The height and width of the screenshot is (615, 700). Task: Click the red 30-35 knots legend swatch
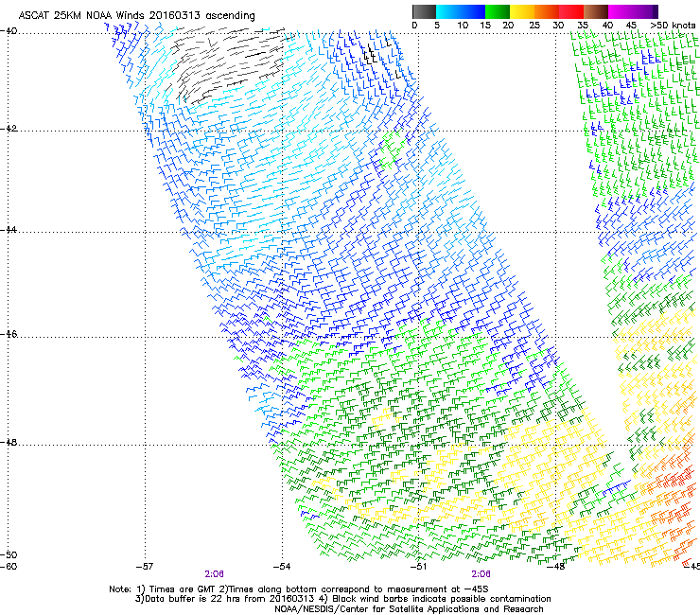coord(571,11)
